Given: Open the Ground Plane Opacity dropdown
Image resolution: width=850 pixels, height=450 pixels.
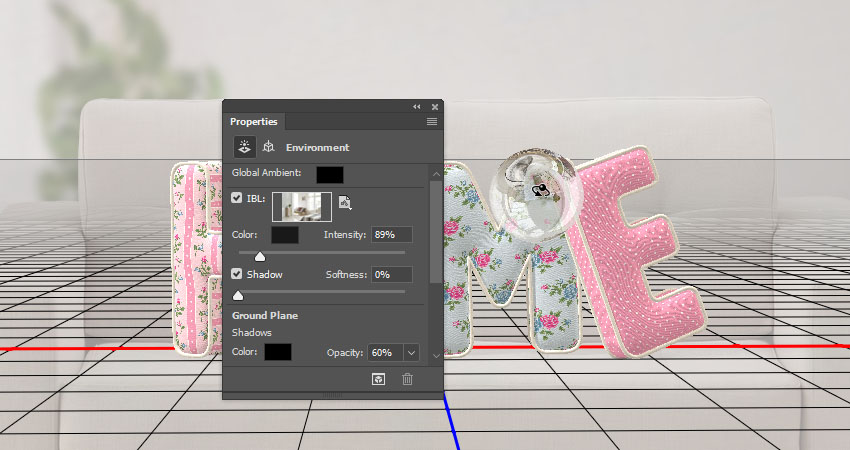Looking at the screenshot, I should point(411,352).
